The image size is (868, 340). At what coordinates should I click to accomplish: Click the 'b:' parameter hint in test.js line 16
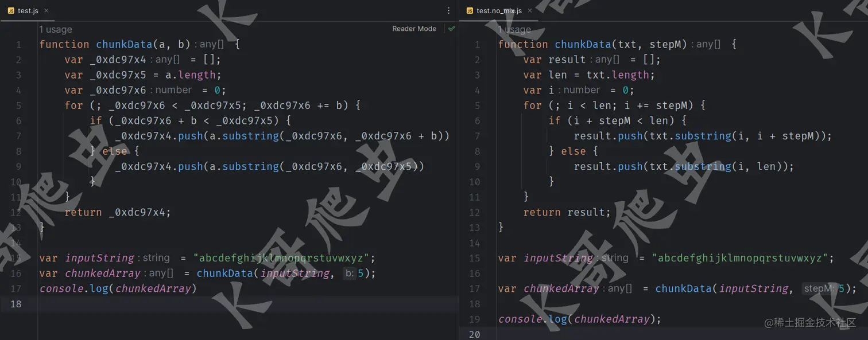click(349, 273)
